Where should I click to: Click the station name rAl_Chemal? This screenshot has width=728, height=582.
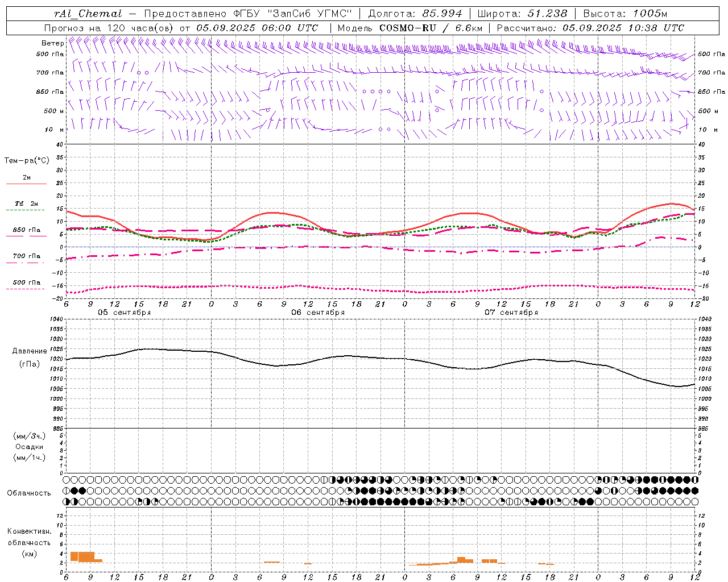[x=88, y=14]
